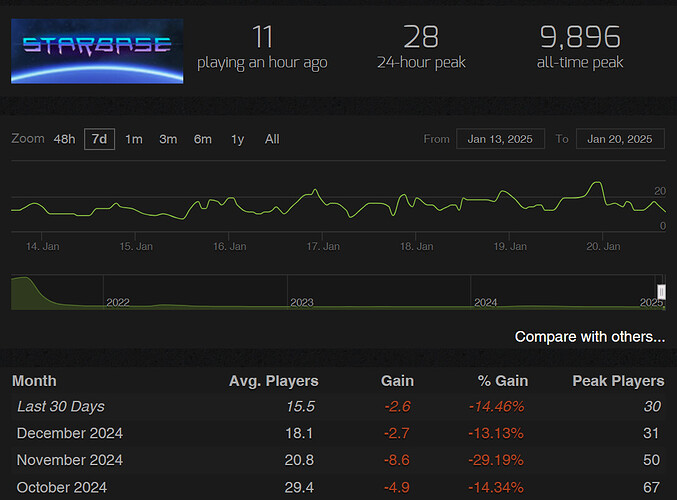Click the 17. Jan axis label

(323, 247)
